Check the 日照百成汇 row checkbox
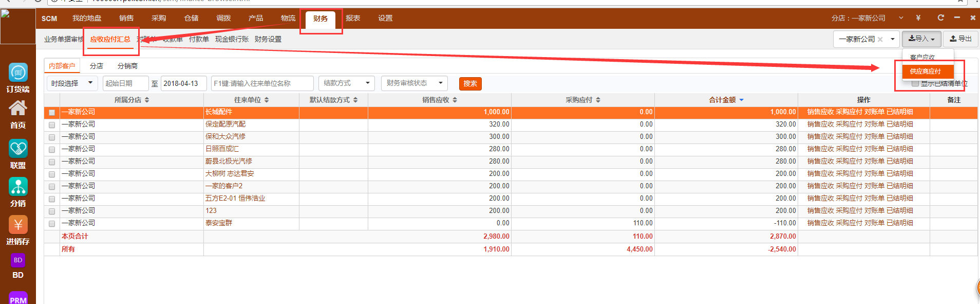This screenshot has height=304, width=980. (x=52, y=149)
